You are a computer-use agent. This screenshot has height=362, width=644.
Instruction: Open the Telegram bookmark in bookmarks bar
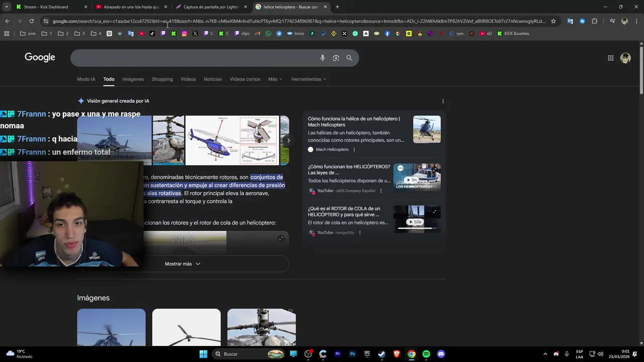(x=279, y=34)
